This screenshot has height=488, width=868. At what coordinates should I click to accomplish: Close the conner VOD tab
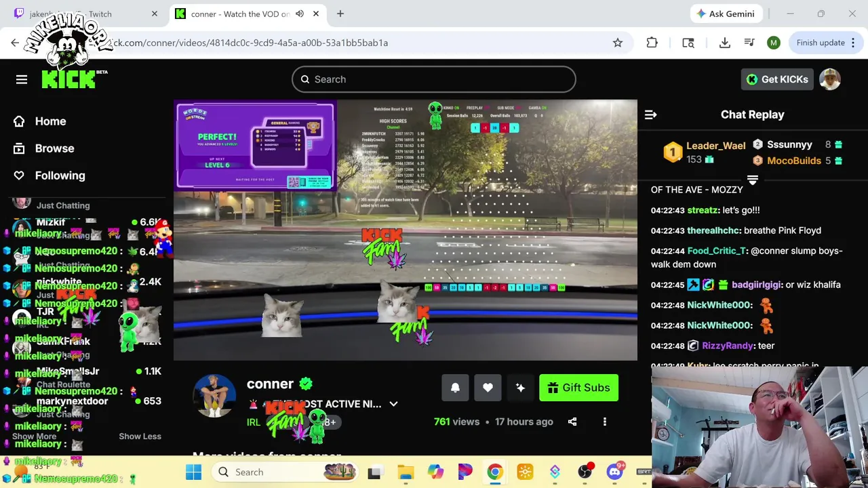pyautogui.click(x=316, y=14)
